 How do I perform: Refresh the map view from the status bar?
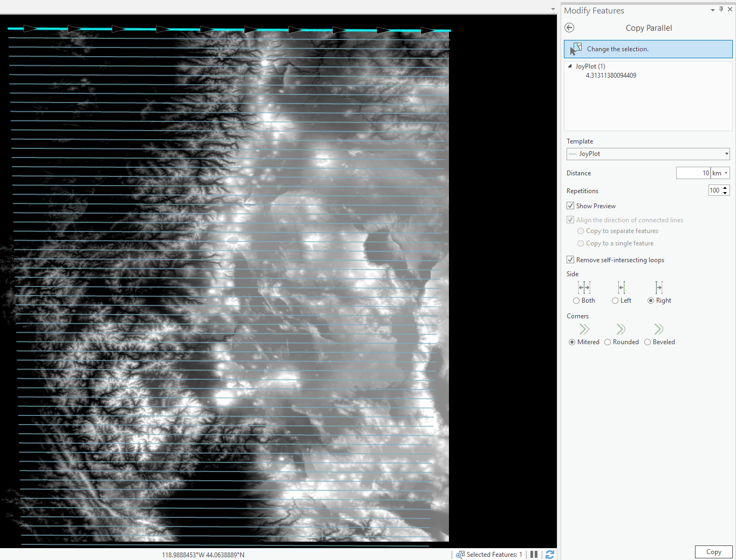pos(550,555)
